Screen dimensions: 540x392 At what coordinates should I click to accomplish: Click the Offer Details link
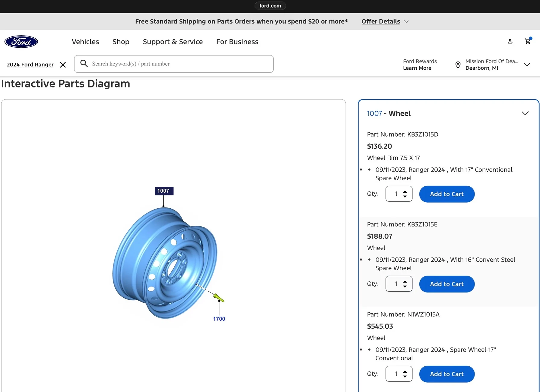coord(381,21)
